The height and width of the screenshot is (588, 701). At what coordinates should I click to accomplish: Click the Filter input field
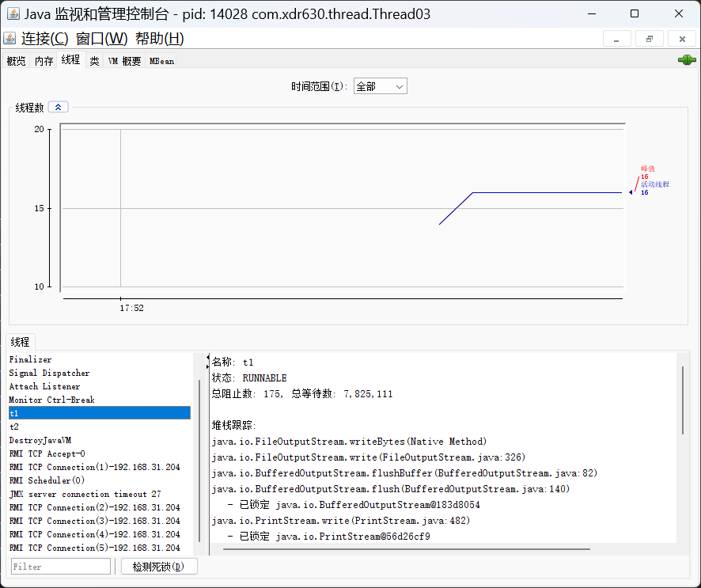(61, 567)
